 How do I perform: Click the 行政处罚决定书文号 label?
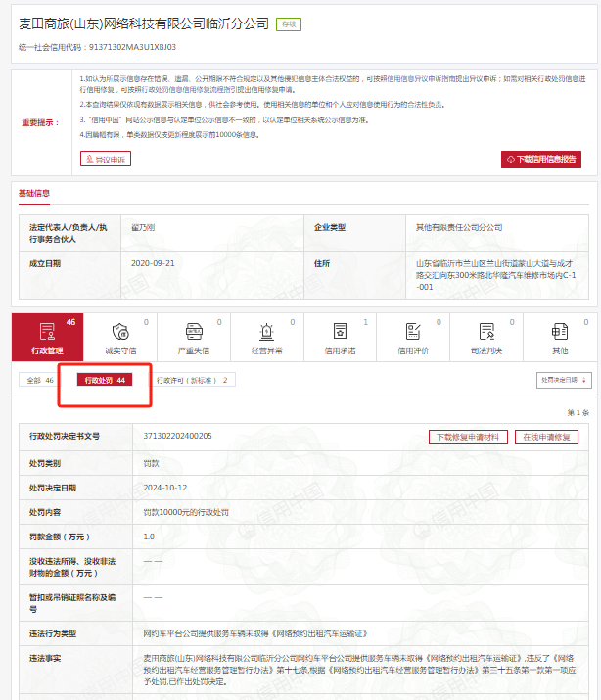click(x=65, y=436)
